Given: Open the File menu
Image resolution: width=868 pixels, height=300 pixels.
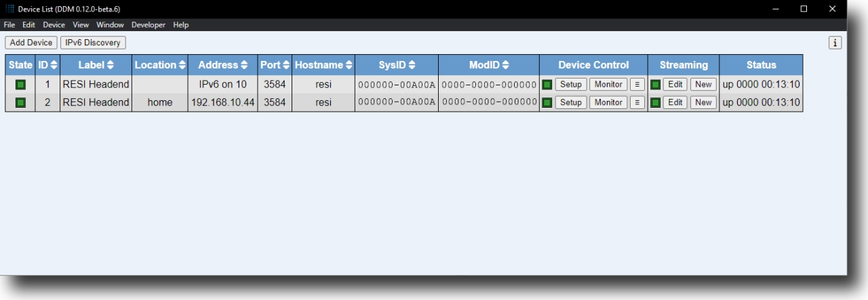Looking at the screenshot, I should pyautogui.click(x=9, y=25).
